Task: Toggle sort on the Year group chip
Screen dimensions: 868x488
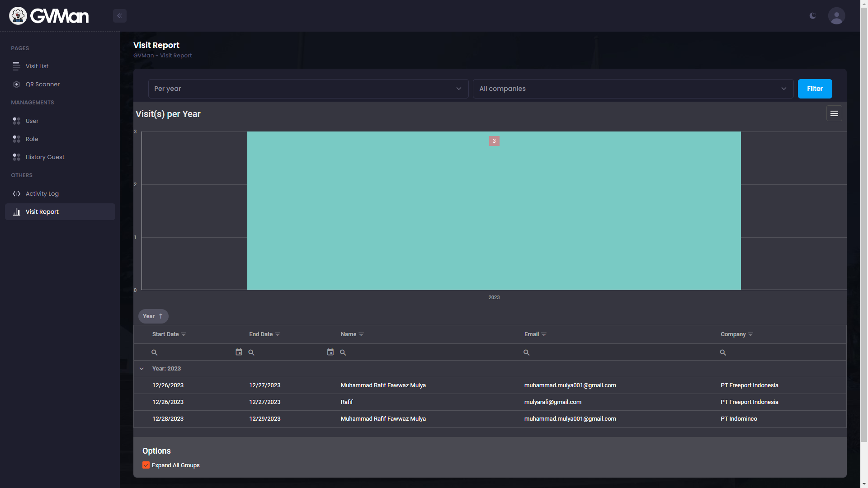Action: tap(153, 316)
